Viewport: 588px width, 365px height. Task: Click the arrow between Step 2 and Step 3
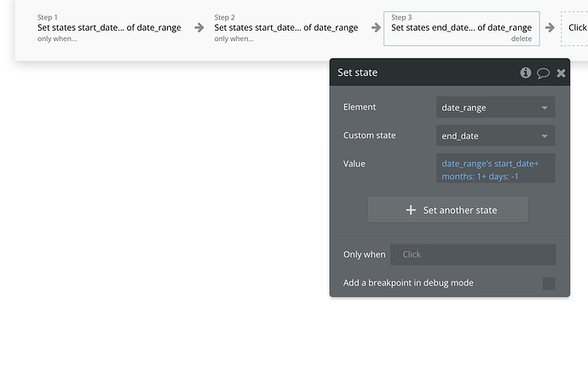click(377, 27)
